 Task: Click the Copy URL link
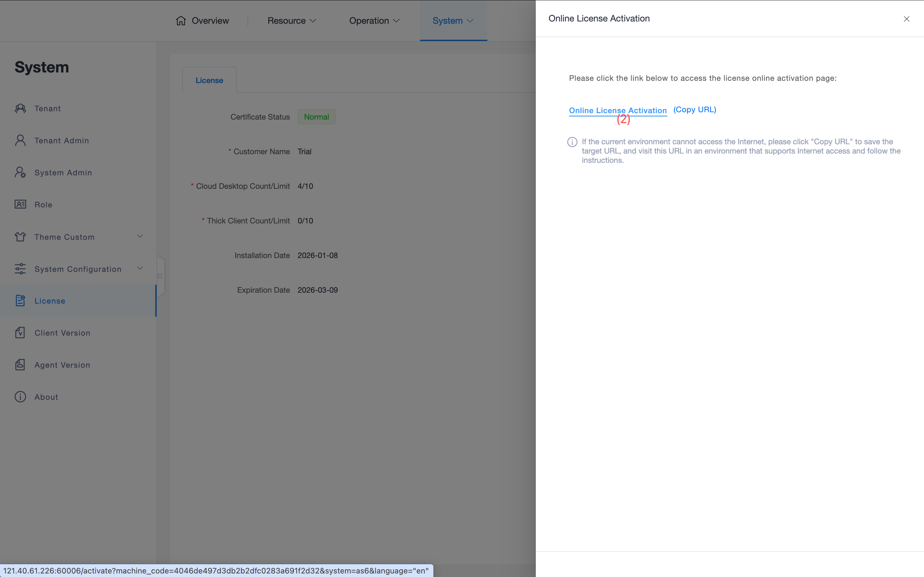point(695,110)
